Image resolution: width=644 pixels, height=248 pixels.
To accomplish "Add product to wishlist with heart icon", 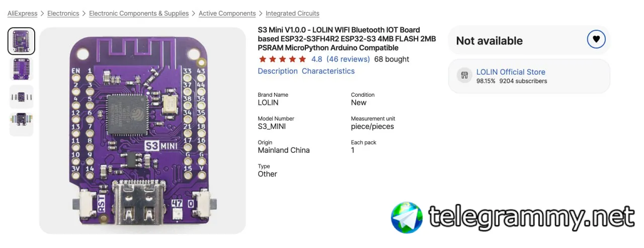I will tap(596, 39).
